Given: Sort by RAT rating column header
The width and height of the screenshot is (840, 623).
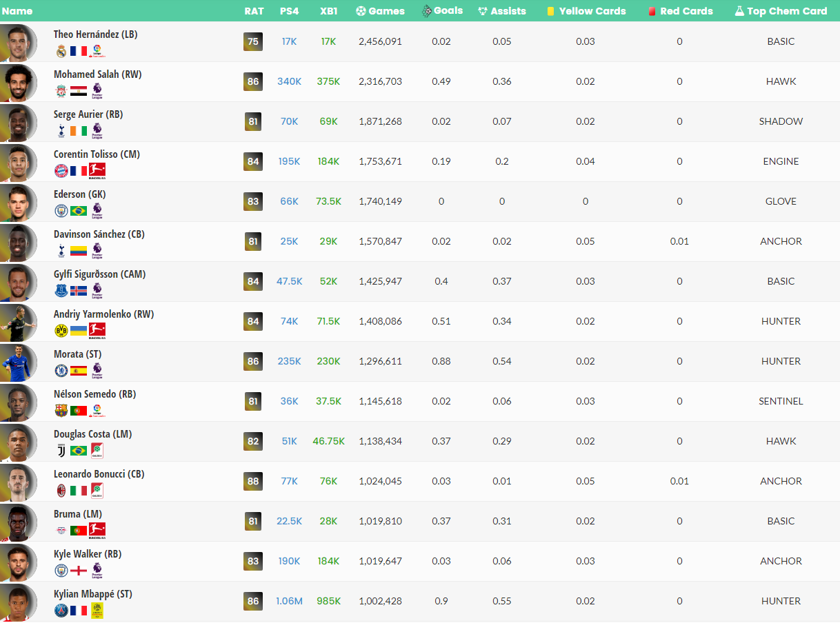Looking at the screenshot, I should point(253,11).
